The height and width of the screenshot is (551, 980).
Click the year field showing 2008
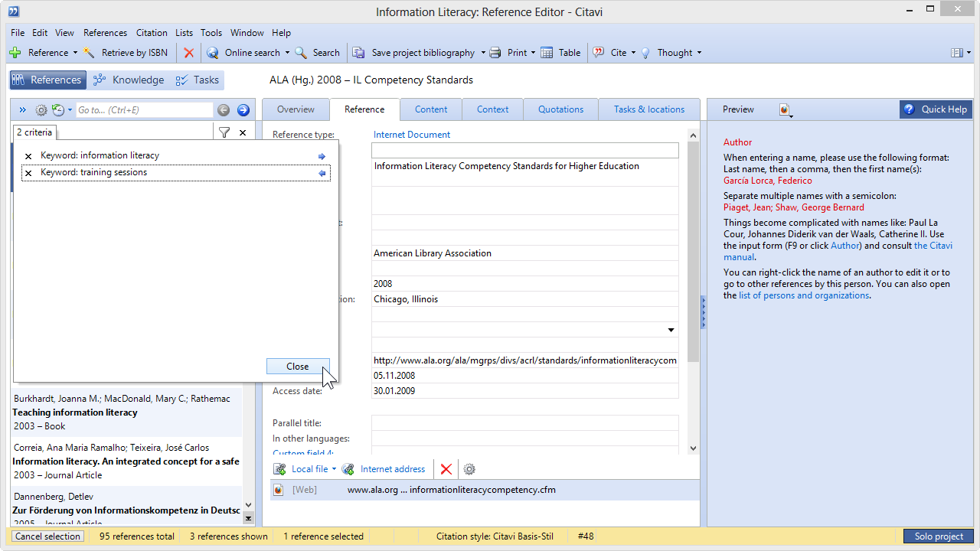[525, 284]
